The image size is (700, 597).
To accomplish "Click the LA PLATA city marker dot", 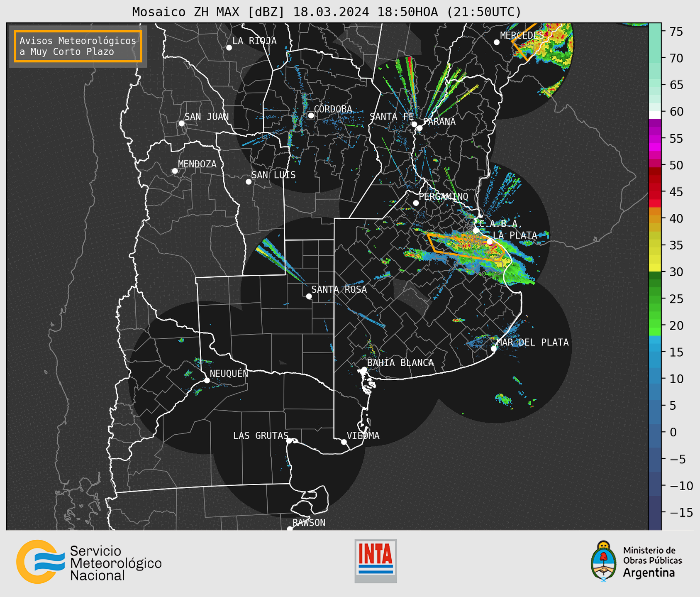I will pos(490,242).
